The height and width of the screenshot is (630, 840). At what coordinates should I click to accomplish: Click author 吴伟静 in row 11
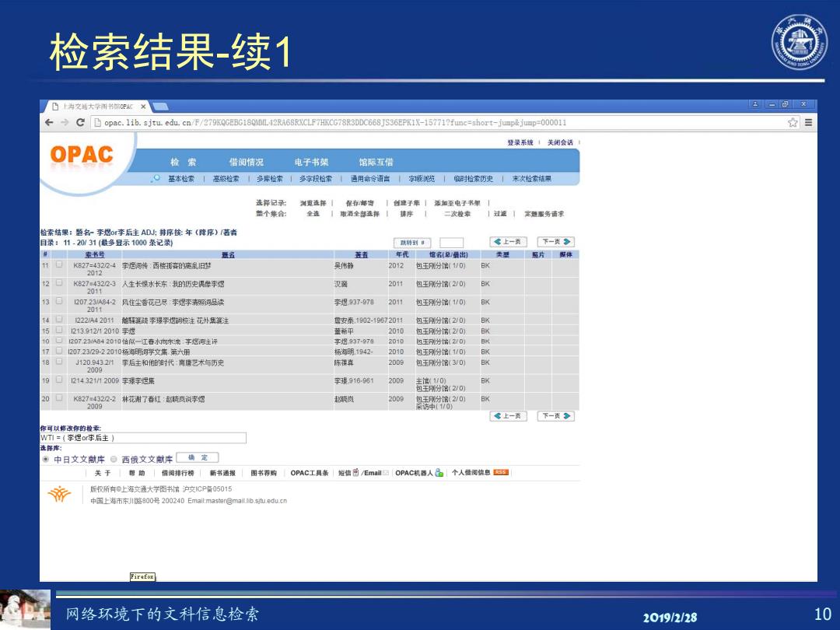[344, 265]
